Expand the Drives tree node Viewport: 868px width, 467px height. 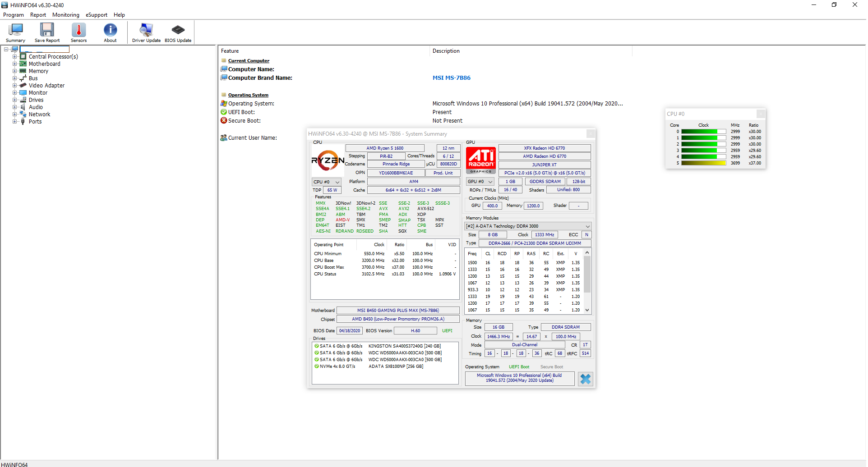tap(15, 100)
